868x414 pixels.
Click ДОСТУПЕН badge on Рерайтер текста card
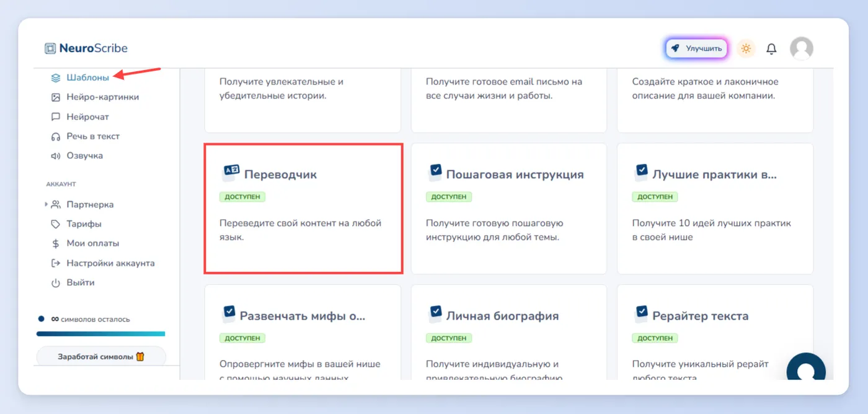pos(655,338)
